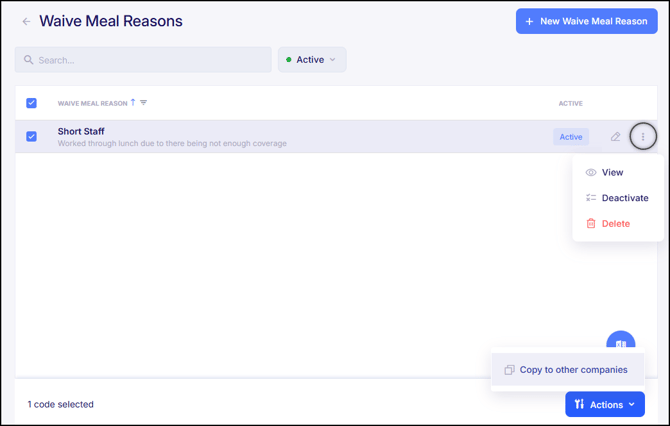Screen dimensions: 670x426
Task: Click the Active column header
Action: click(570, 103)
